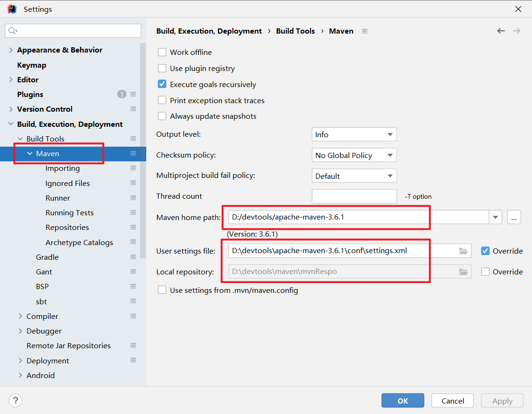Expand Appearance & Behavior section
Screen dimensions: 532x414
(x=11, y=50)
